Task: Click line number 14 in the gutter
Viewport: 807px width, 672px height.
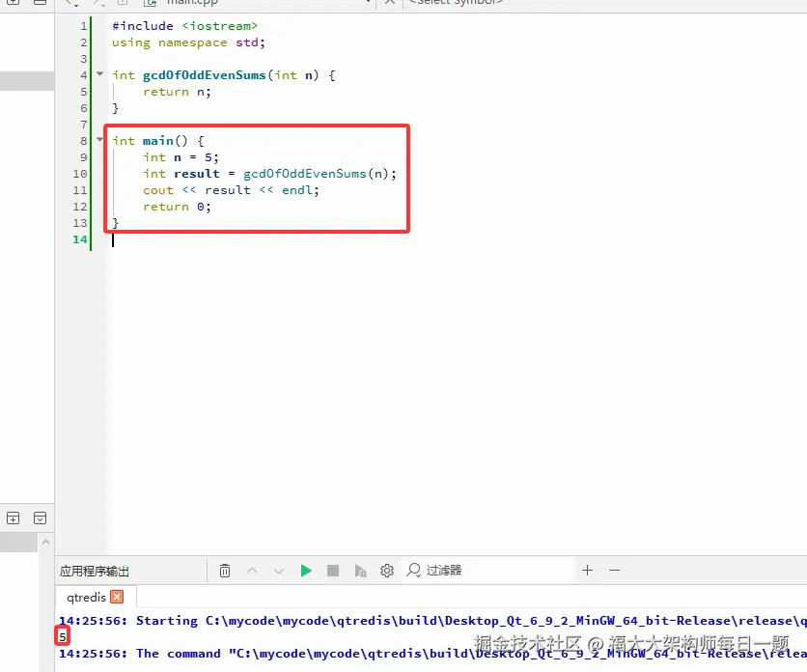Action: [x=80, y=239]
